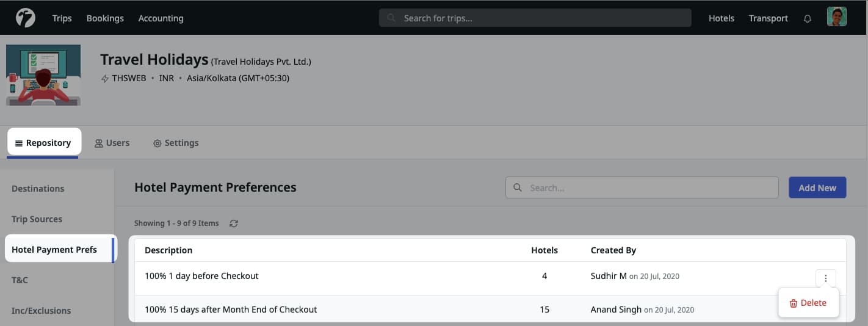Open Trip Sources in the sidebar
Screen dimensions: 868x326
tap(37, 219)
